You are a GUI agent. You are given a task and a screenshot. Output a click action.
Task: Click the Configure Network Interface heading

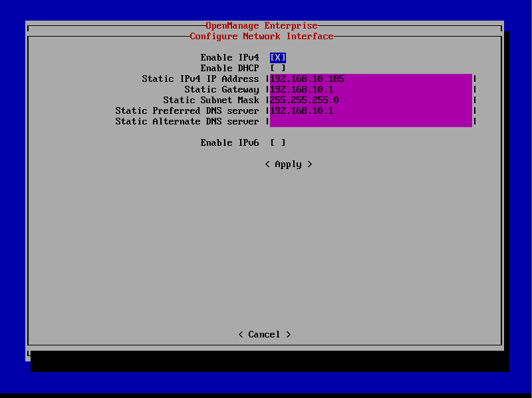261,36
